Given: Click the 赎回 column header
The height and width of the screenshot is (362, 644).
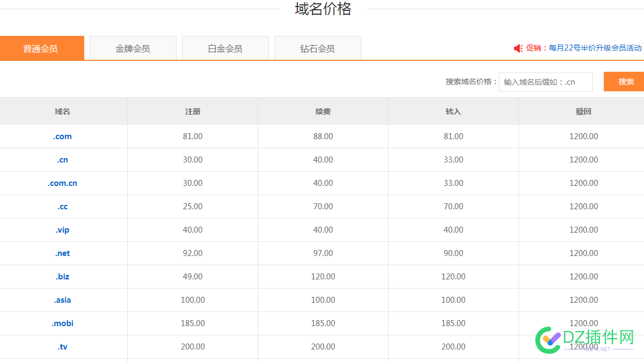Looking at the screenshot, I should pos(584,111).
